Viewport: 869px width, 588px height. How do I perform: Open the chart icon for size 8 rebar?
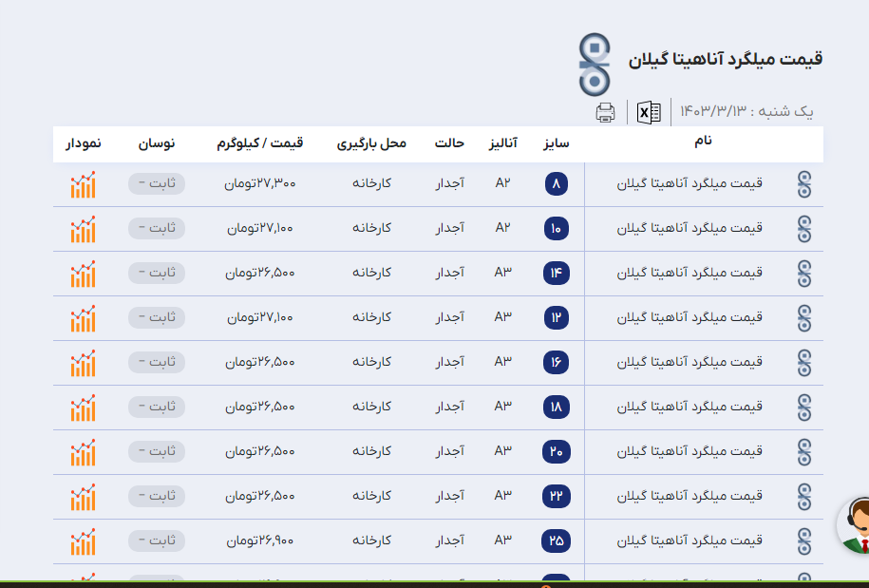click(84, 184)
